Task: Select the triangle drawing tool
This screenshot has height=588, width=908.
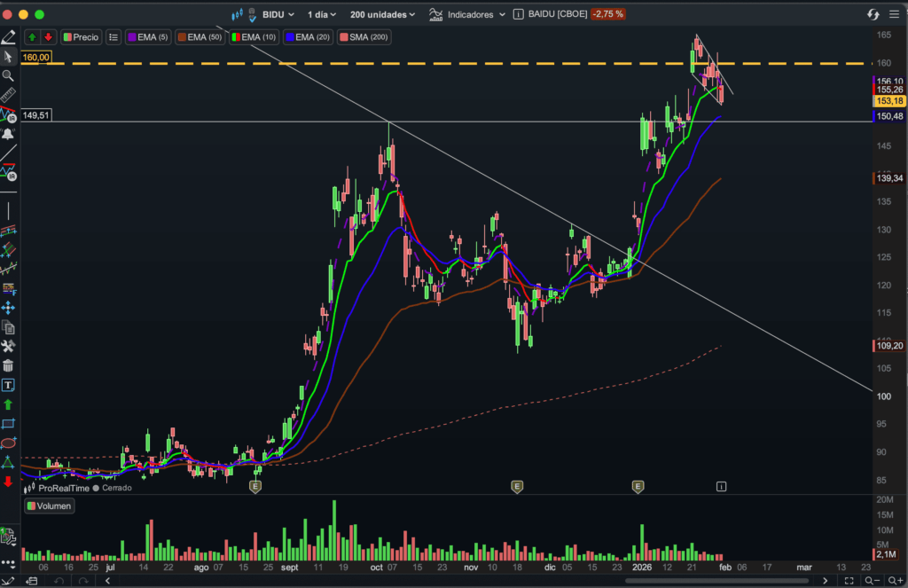Action: [8, 462]
